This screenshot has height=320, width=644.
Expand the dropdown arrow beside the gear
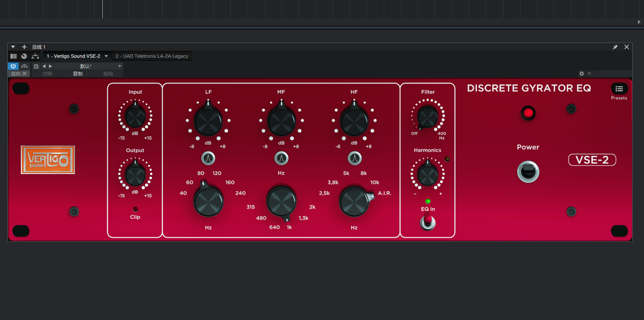click(589, 74)
